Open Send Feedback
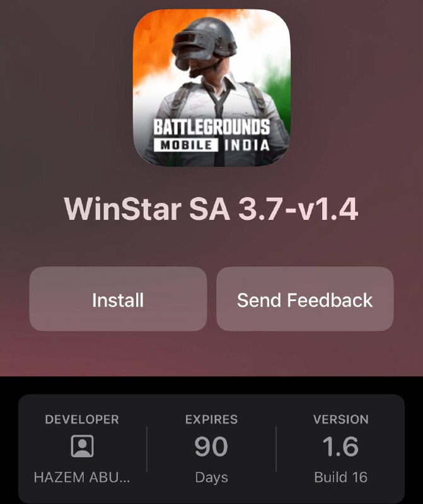The width and height of the screenshot is (423, 504). click(x=305, y=299)
